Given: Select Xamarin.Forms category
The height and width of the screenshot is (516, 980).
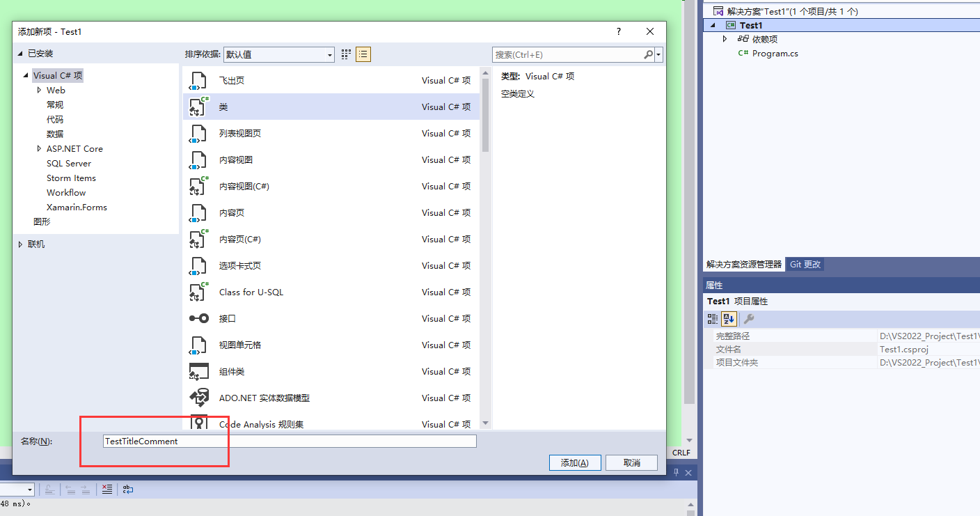Looking at the screenshot, I should click(77, 208).
